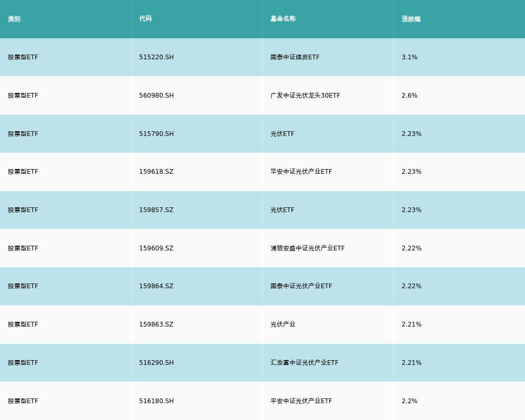The height and width of the screenshot is (420, 525).
Task: Click the 2.6% change value
Action: coord(409,96)
